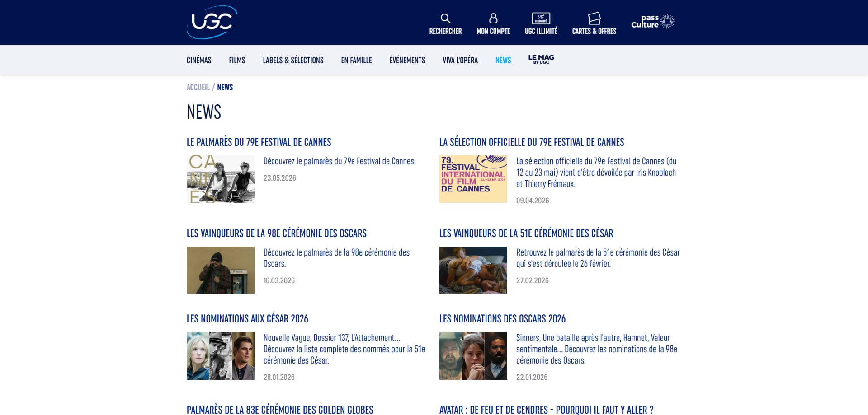Viewport: 868px width, 415px height.
Task: Select the News menu item
Action: coord(503,60)
